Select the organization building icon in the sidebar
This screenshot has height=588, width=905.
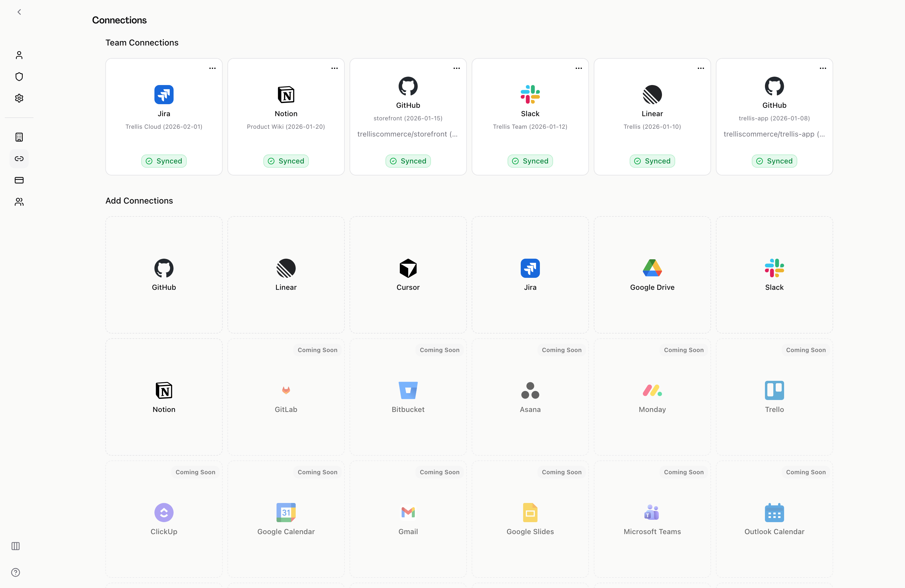[19, 137]
